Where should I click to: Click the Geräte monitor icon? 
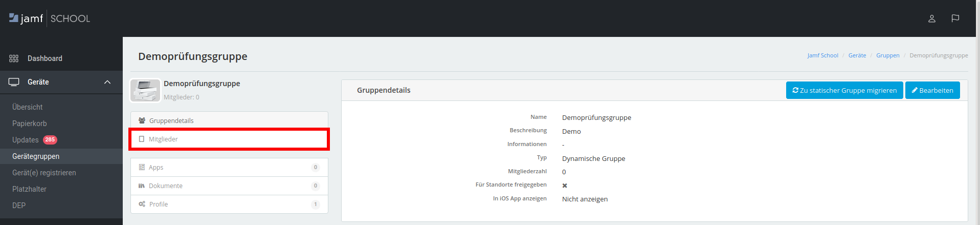point(14,82)
